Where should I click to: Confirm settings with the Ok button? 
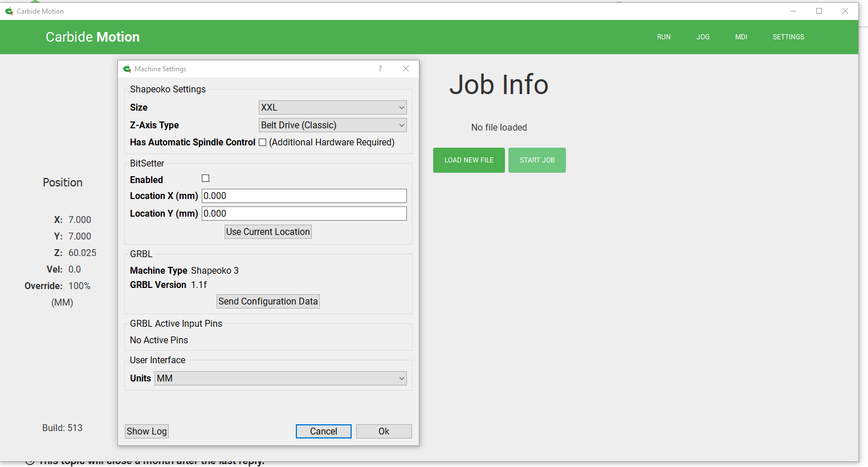pos(384,431)
